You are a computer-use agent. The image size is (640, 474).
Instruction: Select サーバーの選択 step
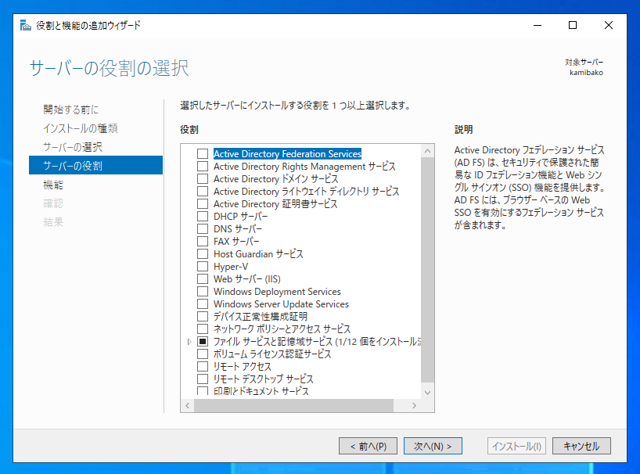click(73, 147)
